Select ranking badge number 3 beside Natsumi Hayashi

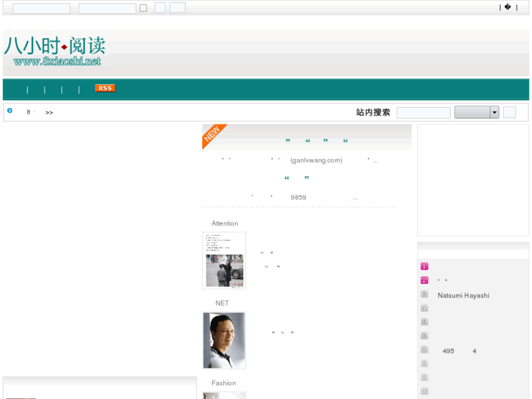coord(424,294)
